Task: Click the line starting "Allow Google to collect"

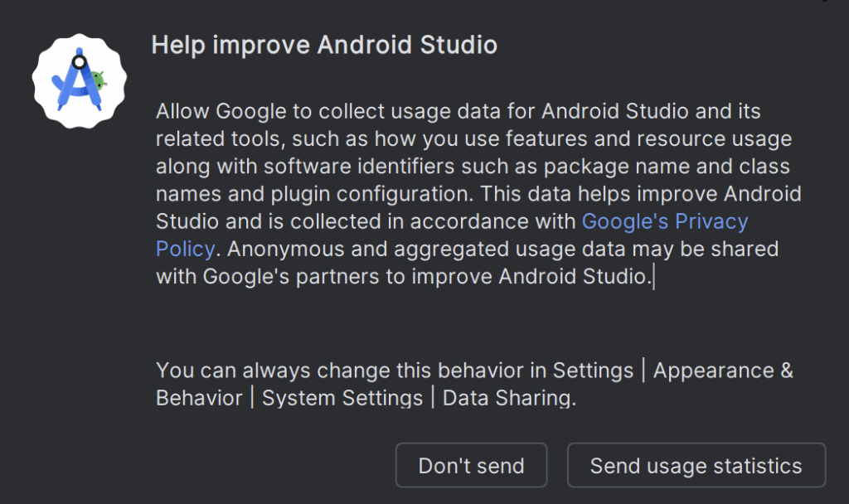Action: pyautogui.click(x=458, y=111)
